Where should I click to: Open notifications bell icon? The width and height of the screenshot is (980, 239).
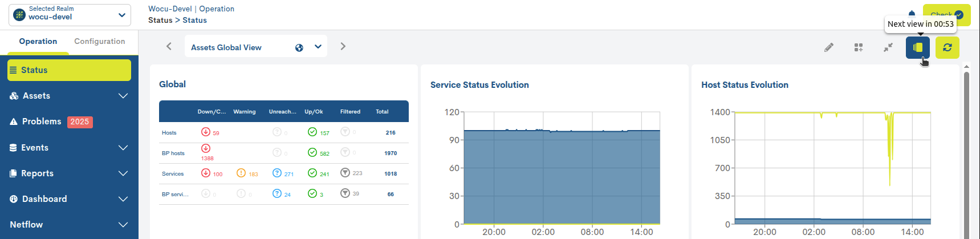[912, 14]
